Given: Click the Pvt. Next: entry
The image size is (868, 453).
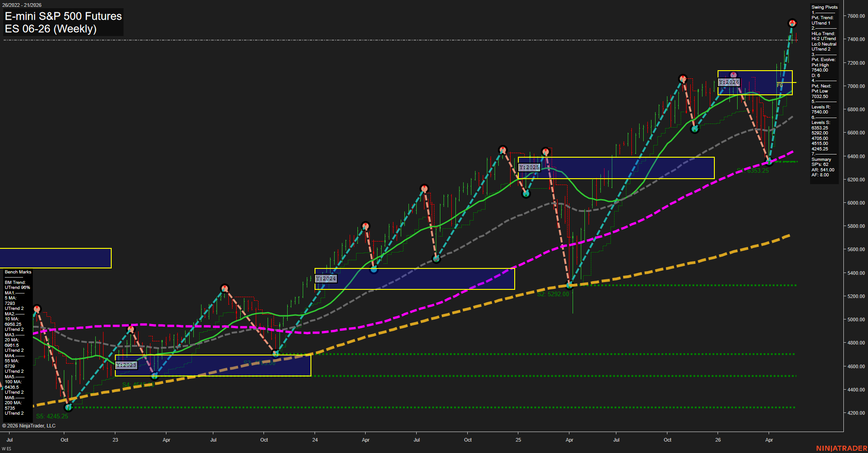Looking at the screenshot, I should coord(821,86).
